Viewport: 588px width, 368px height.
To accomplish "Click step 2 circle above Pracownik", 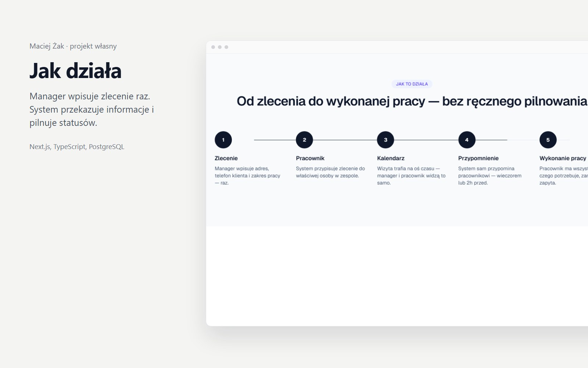I will [x=304, y=140].
